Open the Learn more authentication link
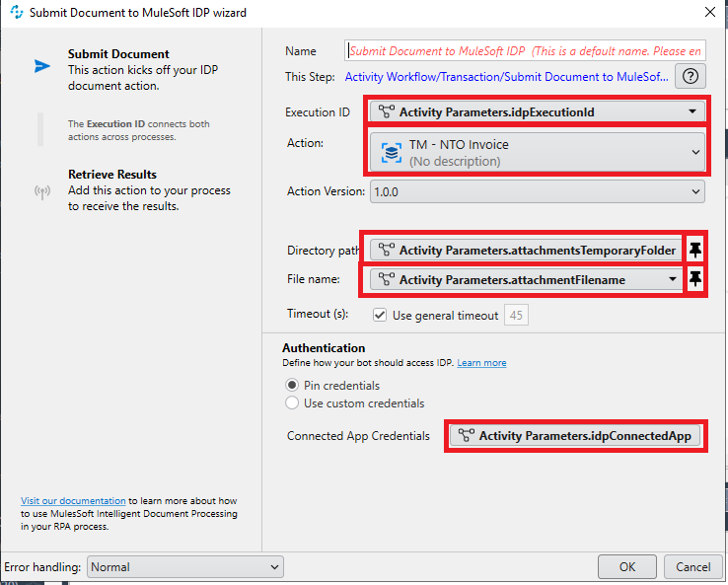Screen dimensions: 728x585 click(x=481, y=363)
